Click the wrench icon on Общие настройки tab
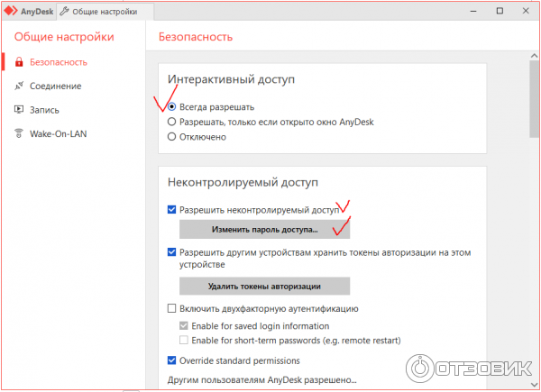This screenshot has width=541, height=392. click(x=65, y=11)
